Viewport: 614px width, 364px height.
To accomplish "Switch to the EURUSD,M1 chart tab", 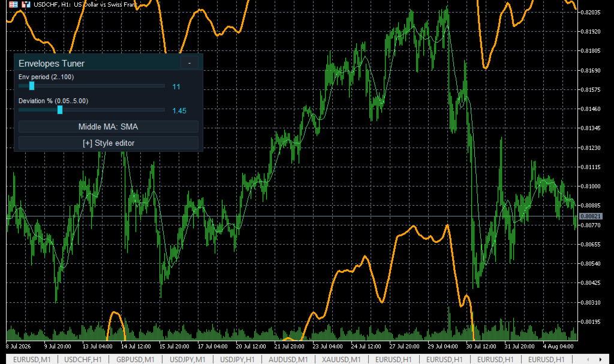I will coord(32,359).
